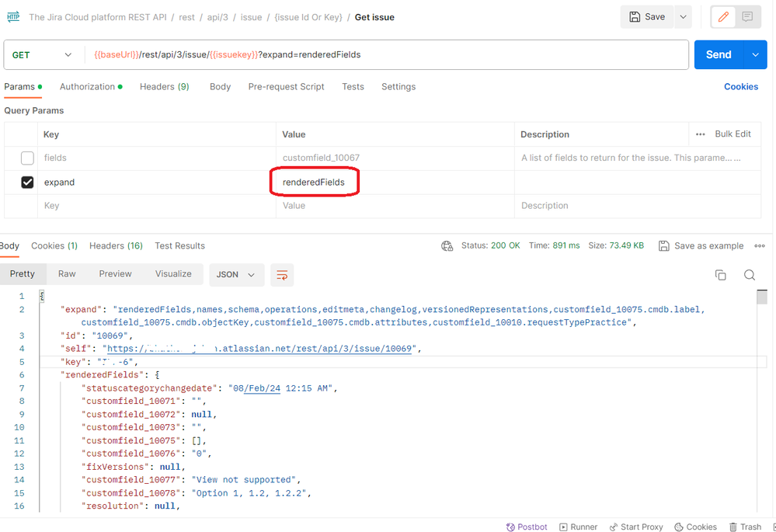Switch to the Params tab

click(23, 87)
